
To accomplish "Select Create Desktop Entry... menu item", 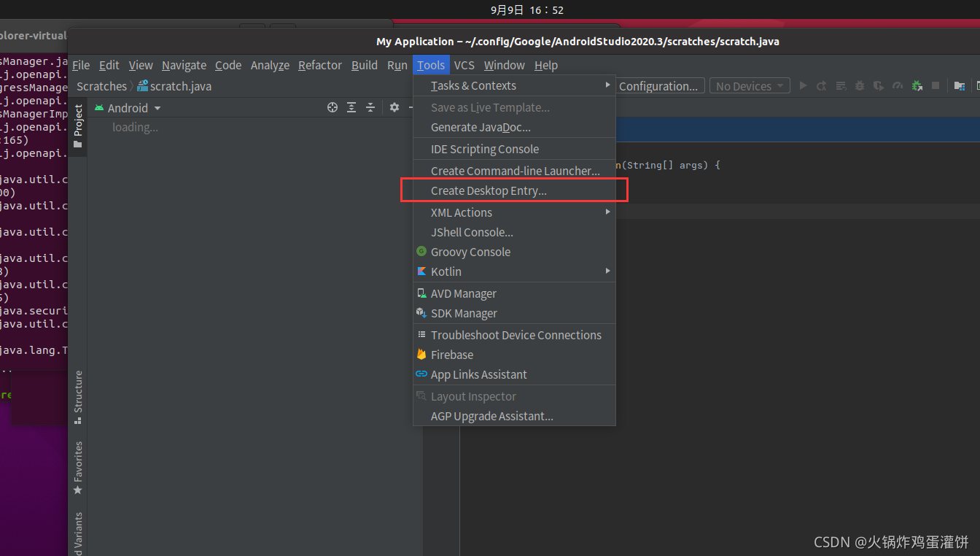I will 515,190.
